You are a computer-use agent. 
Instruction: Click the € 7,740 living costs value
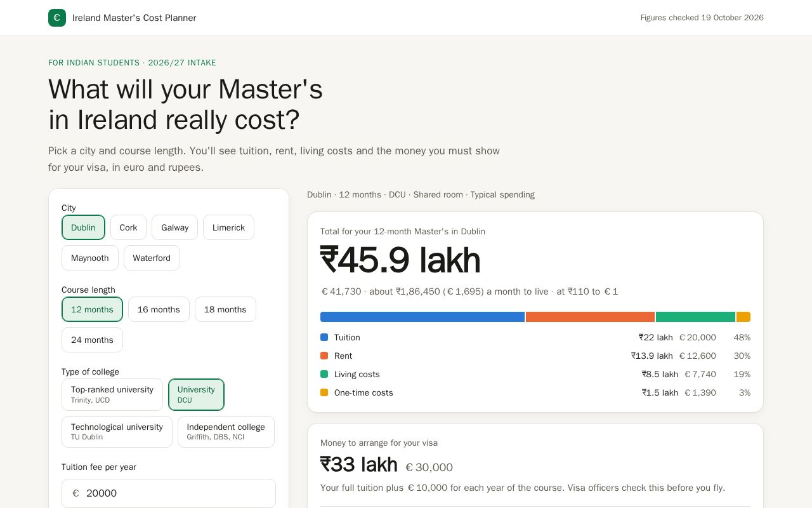coord(700,374)
